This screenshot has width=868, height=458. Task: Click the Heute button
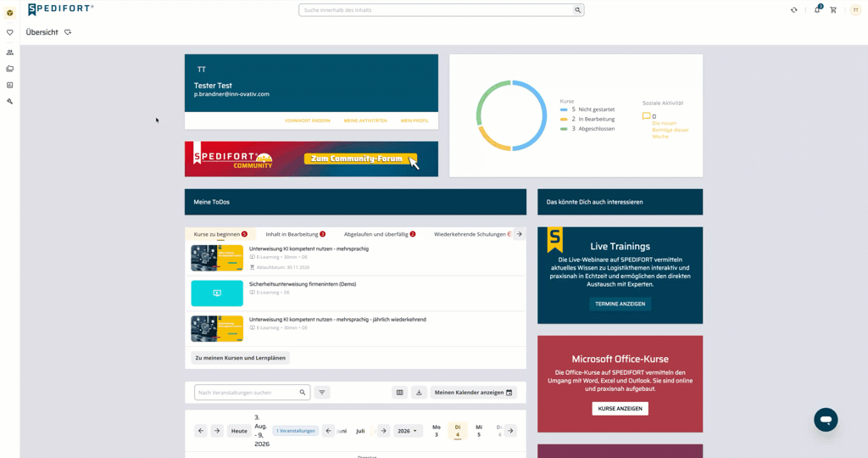[x=239, y=430]
